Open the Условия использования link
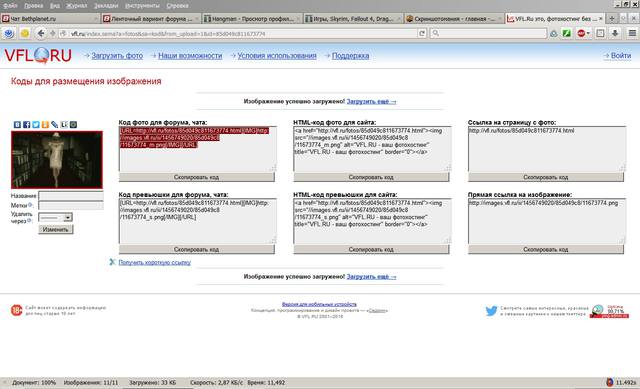This screenshot has height=389, width=640. (277, 56)
